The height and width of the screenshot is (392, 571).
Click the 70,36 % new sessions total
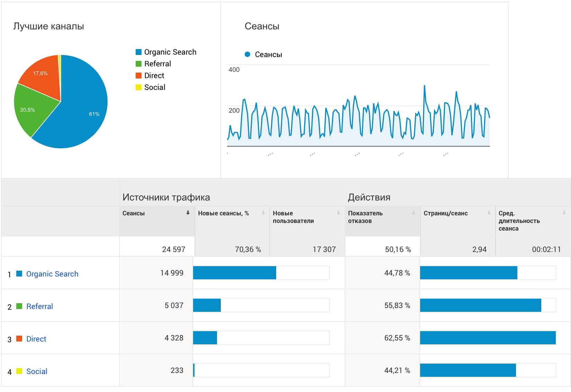248,250
